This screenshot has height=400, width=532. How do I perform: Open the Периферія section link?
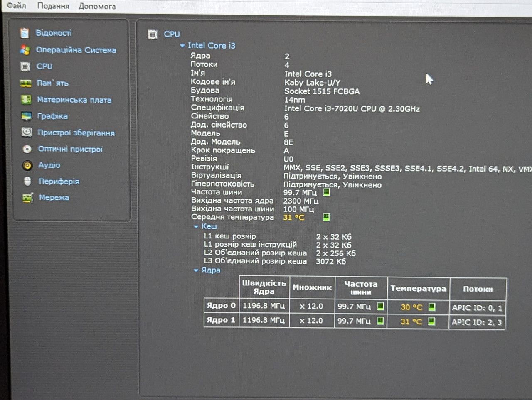tap(59, 181)
